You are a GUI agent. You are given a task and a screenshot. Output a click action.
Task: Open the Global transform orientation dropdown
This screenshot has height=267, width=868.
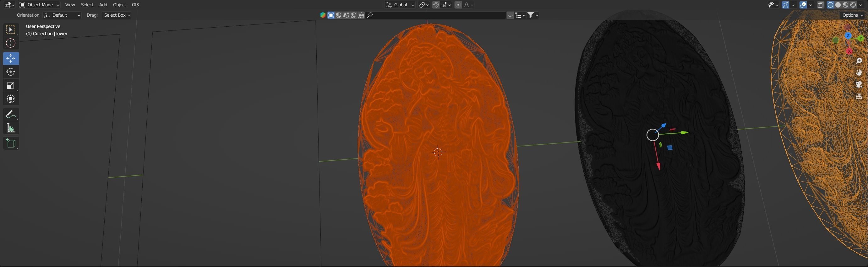coord(400,5)
